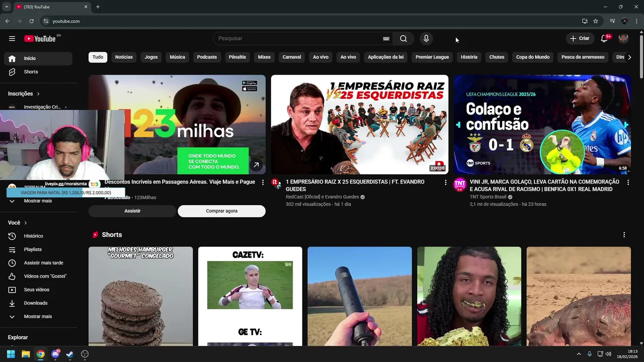Open Vídeos com "Gostei"

point(38,276)
